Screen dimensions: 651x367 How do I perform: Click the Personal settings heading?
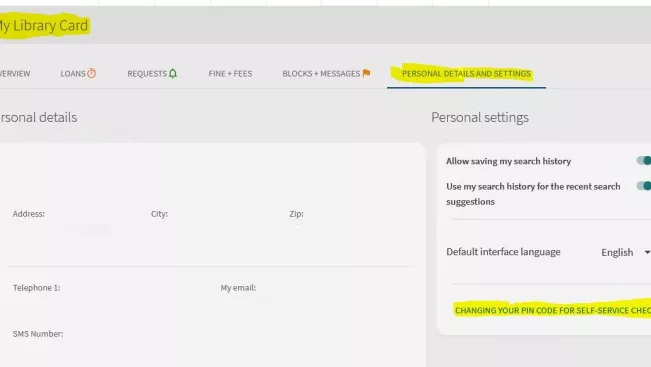point(480,117)
